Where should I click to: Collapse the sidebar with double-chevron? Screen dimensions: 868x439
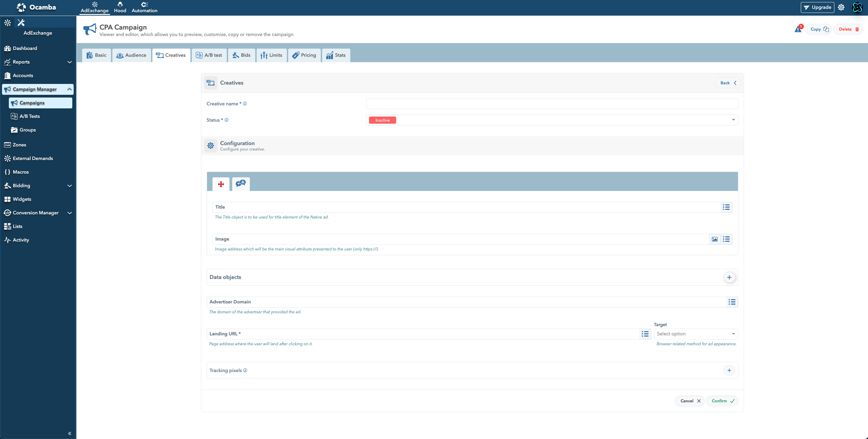[70, 433]
